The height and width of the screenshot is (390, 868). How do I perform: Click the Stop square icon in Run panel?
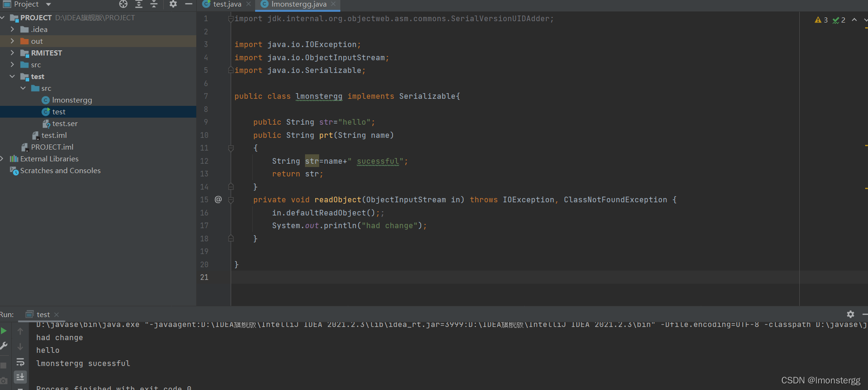click(3, 366)
